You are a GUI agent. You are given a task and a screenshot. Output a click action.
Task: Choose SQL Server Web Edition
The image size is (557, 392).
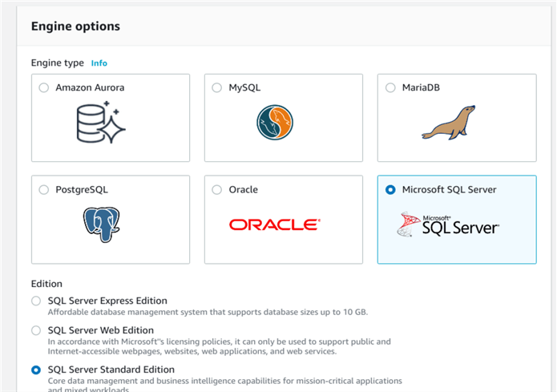[35, 330]
